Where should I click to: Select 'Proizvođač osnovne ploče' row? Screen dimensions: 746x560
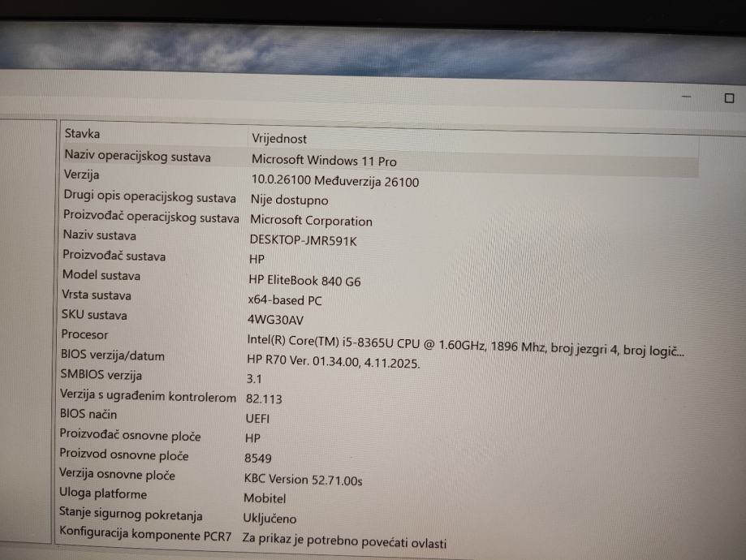point(130,435)
